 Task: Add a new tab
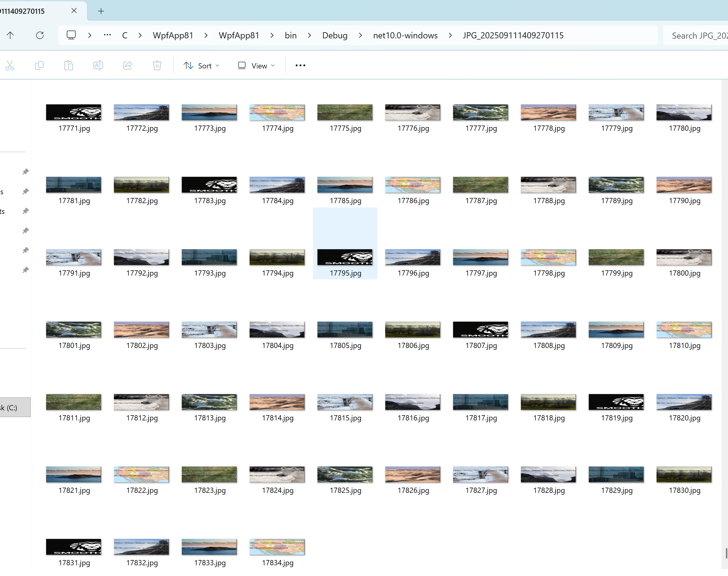point(101,11)
